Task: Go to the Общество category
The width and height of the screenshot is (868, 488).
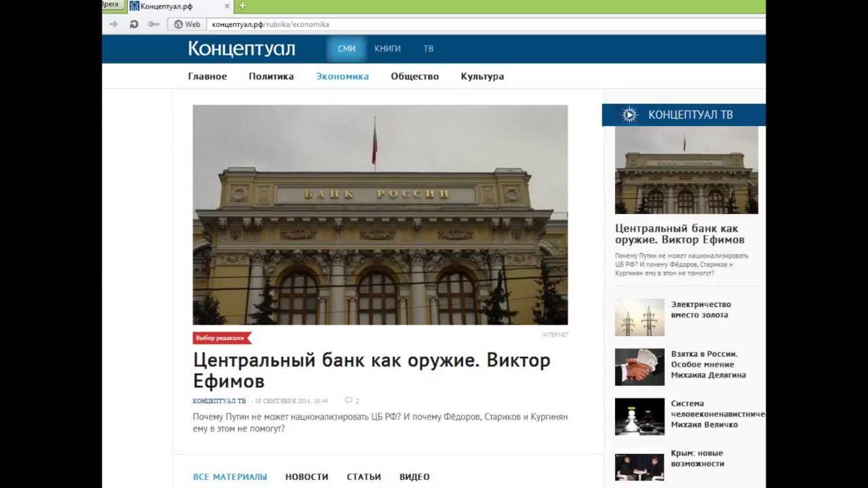Action: (415, 77)
